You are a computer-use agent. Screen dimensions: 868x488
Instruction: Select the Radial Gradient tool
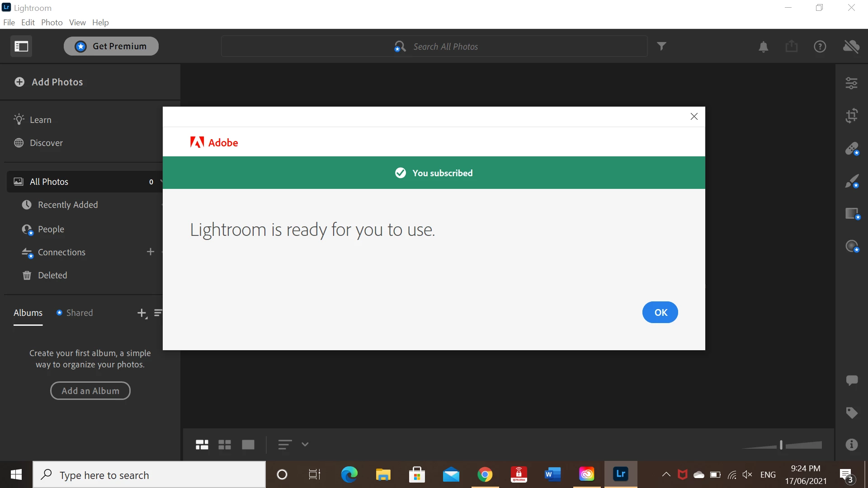coord(851,246)
